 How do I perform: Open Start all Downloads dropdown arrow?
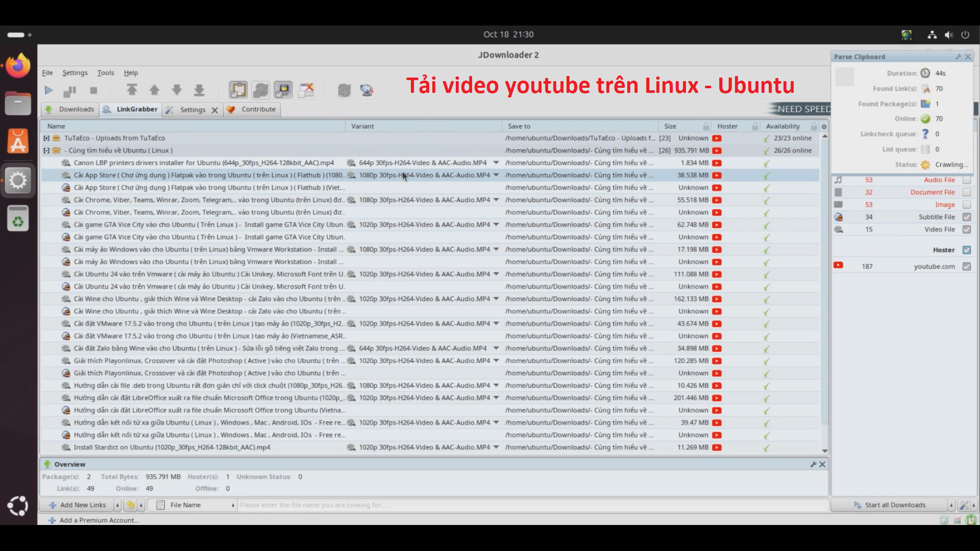pyautogui.click(x=951, y=505)
